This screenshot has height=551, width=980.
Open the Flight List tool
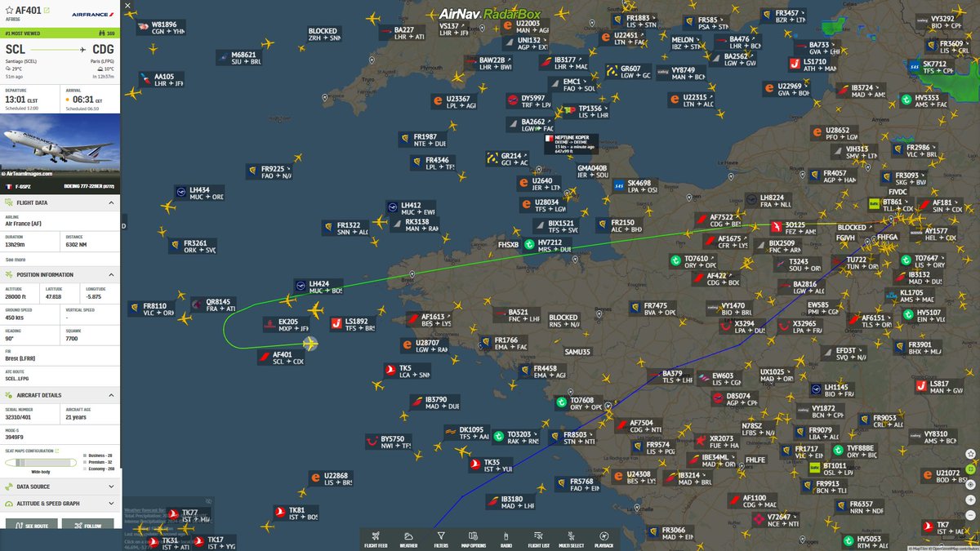click(x=538, y=540)
